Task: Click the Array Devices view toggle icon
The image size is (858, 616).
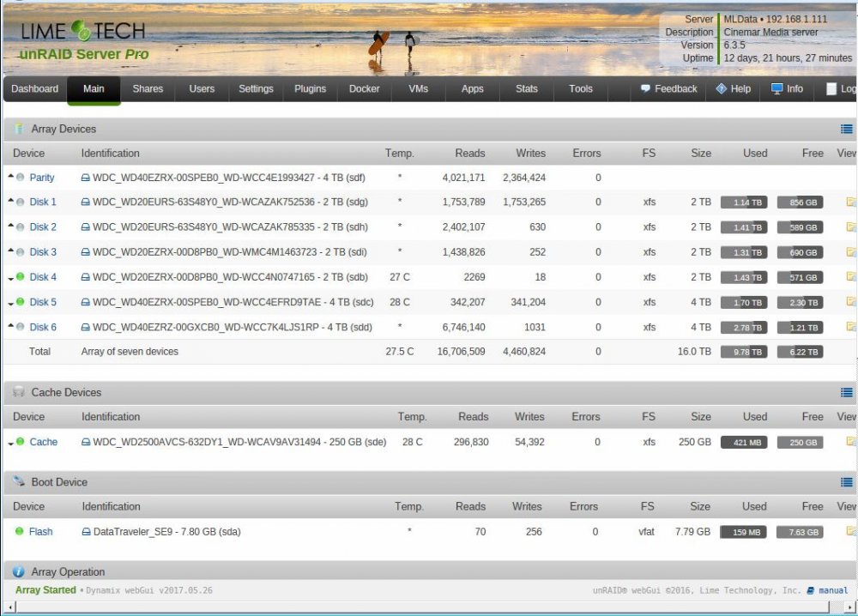Action: pyautogui.click(x=846, y=129)
